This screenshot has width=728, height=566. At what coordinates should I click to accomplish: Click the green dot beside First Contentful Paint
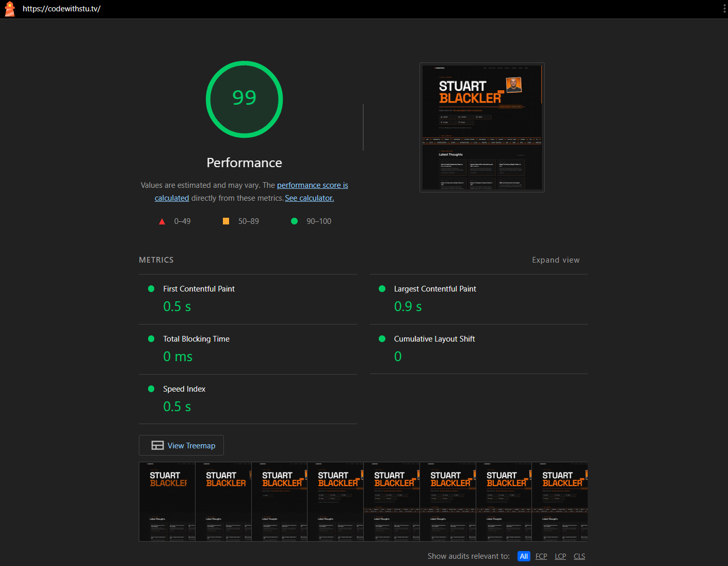click(151, 288)
